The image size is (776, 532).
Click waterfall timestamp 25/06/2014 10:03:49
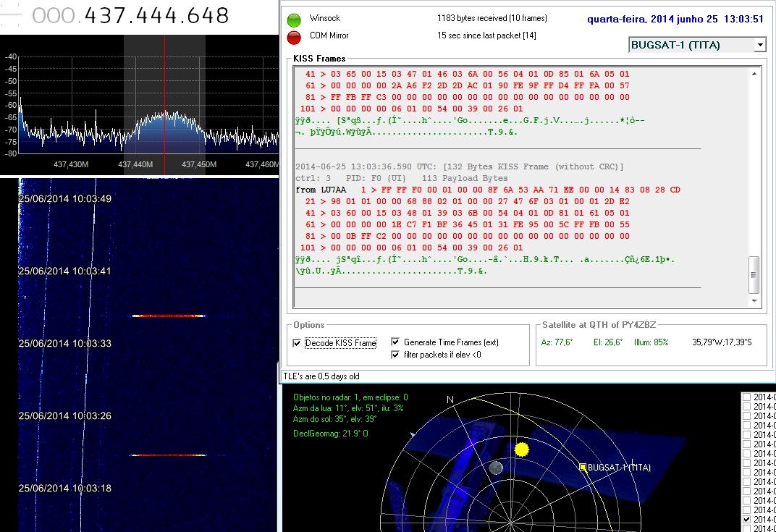(x=65, y=199)
